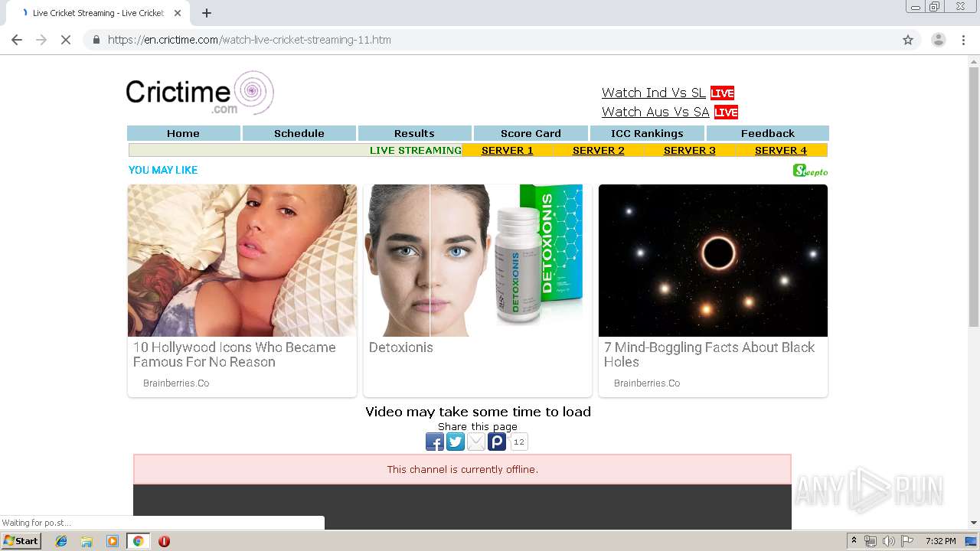This screenshot has height=551, width=980.
Task: Share page via Pocket icon
Action: (496, 442)
